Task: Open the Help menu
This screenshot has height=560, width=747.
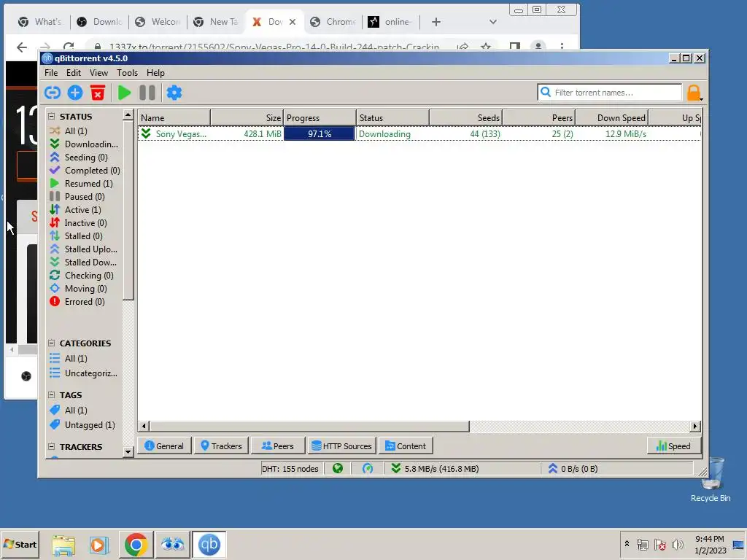Action: 155,73
